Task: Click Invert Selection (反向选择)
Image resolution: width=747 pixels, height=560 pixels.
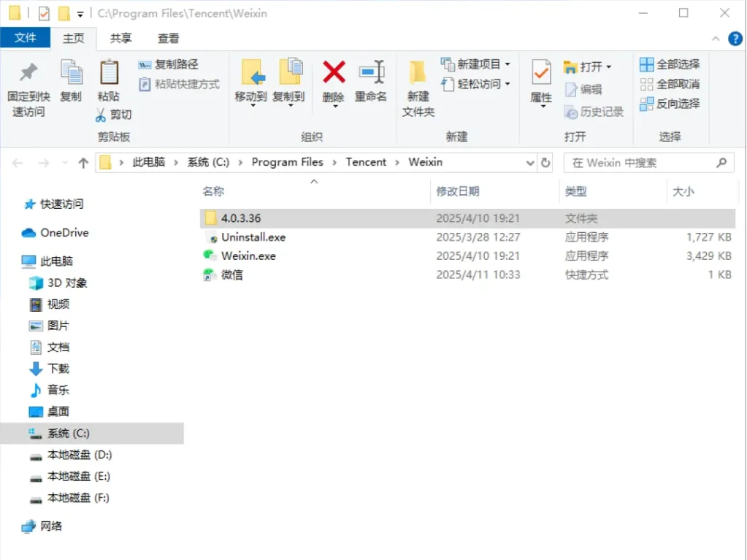Action: point(670,104)
